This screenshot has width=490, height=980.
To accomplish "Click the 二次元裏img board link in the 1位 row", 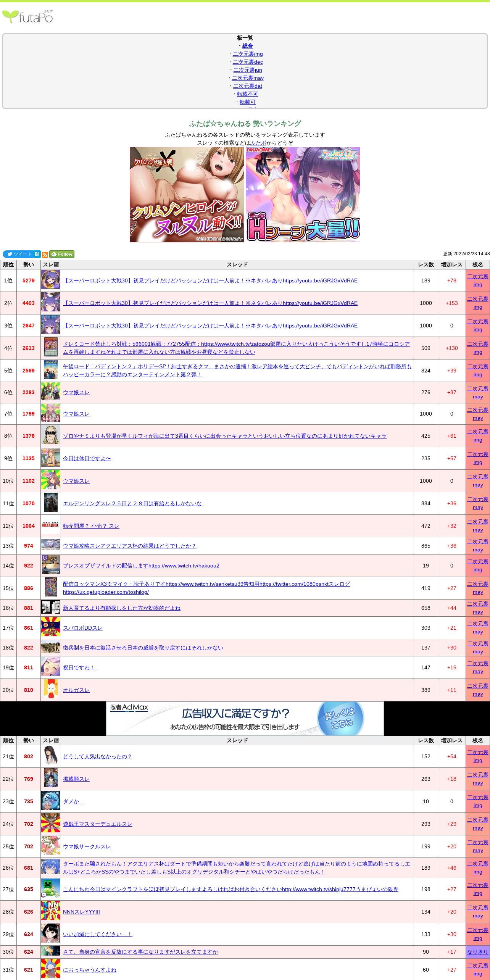I will (x=478, y=280).
